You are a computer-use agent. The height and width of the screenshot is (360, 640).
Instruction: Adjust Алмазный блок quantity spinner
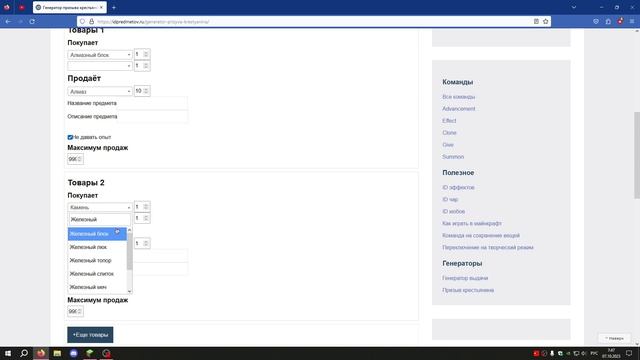click(142, 54)
